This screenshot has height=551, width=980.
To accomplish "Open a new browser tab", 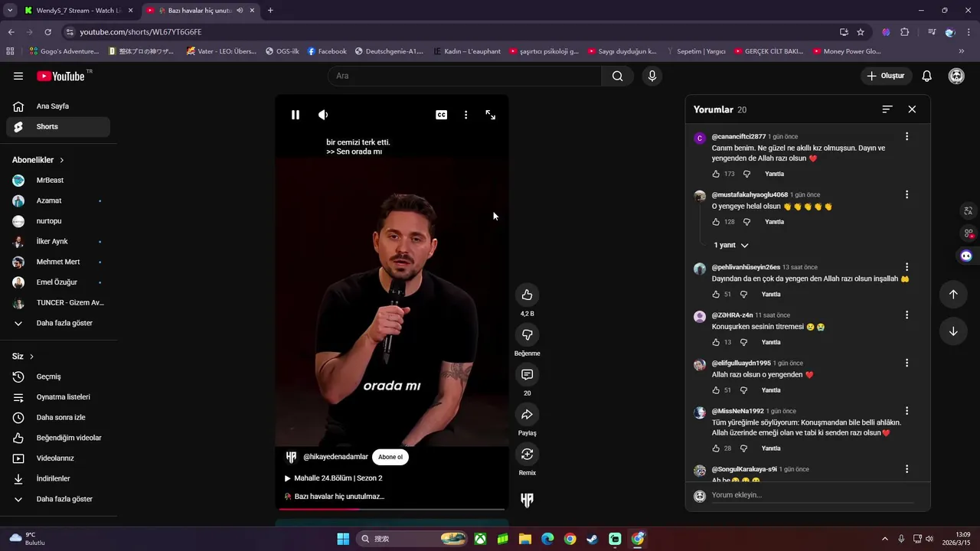I will pyautogui.click(x=270, y=11).
